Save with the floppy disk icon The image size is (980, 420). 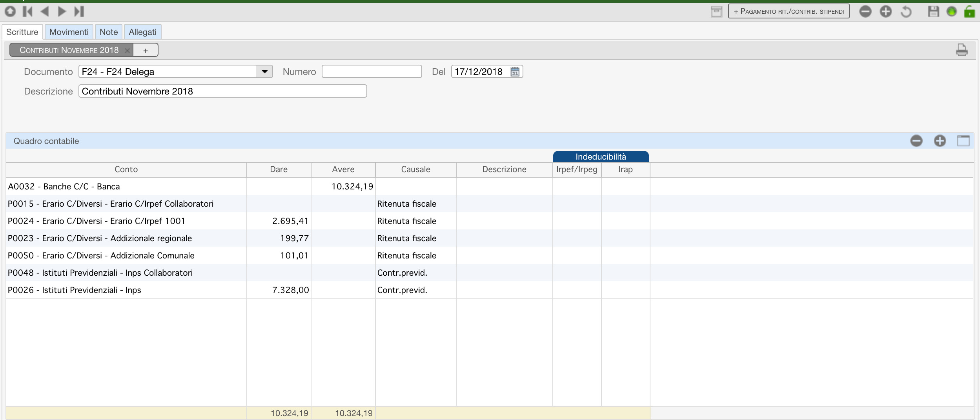tap(933, 11)
